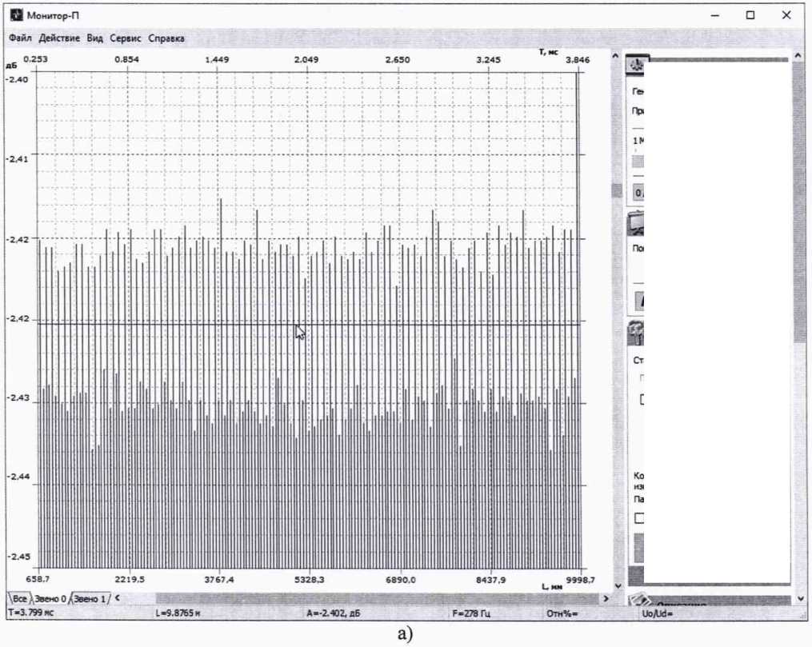This screenshot has width=812, height=647.
Task: Click the horizontal scrollbar thumb below the chart
Action: pos(377,598)
